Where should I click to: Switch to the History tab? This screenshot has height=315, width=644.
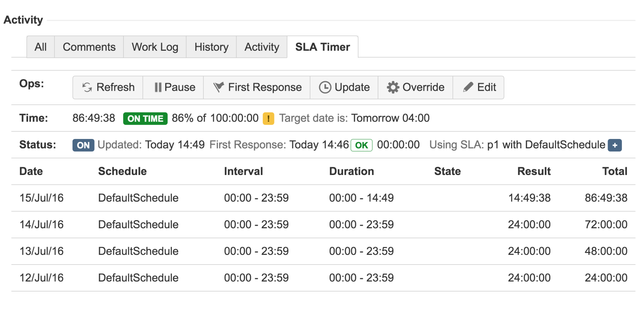[211, 47]
